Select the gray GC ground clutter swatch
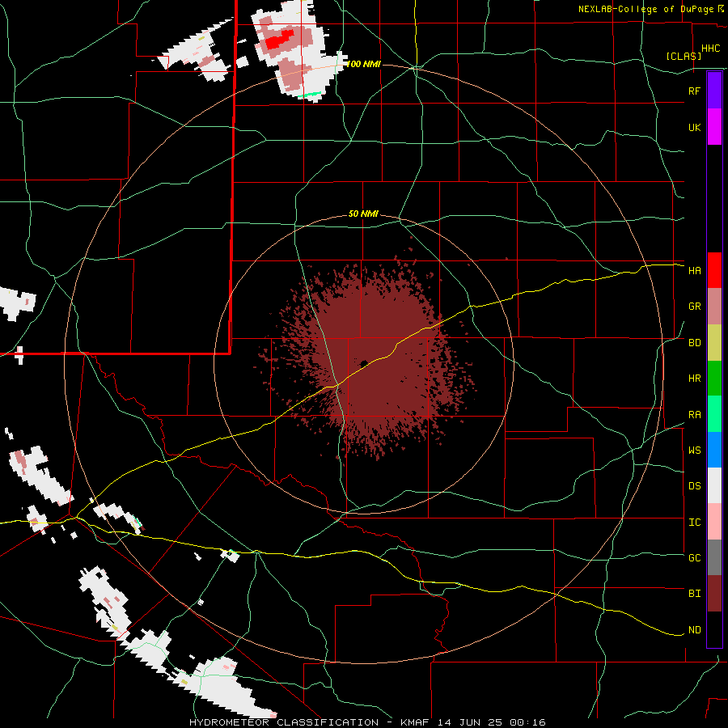The width and height of the screenshot is (728, 728). click(714, 557)
